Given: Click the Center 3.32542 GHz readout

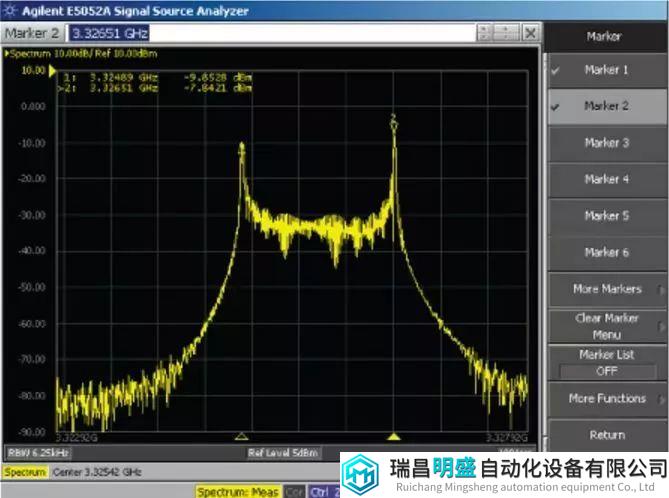Looking at the screenshot, I should pos(97,472).
